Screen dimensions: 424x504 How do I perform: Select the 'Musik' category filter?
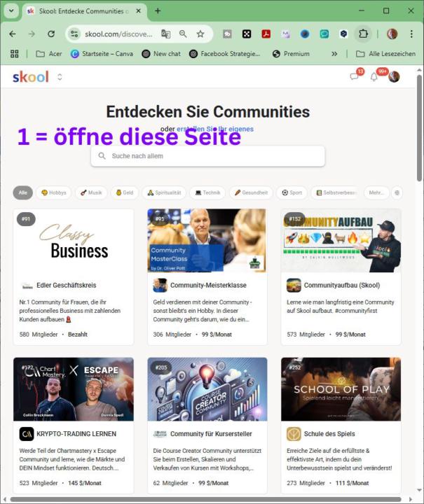pyautogui.click(x=91, y=192)
